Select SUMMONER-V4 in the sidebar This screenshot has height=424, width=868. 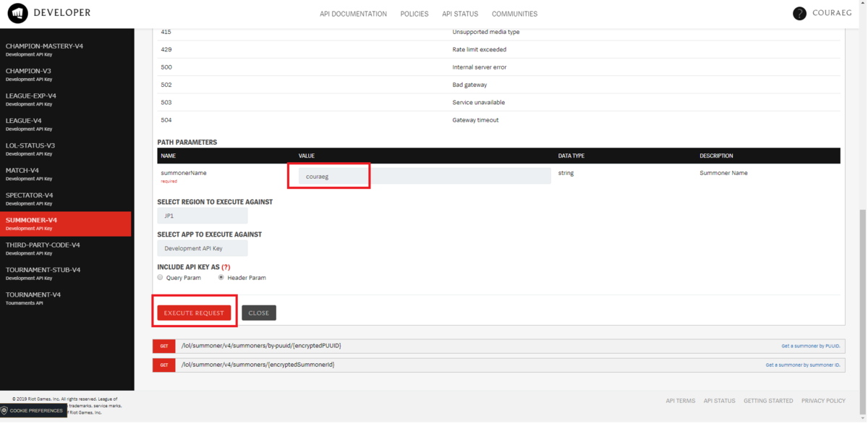click(66, 224)
